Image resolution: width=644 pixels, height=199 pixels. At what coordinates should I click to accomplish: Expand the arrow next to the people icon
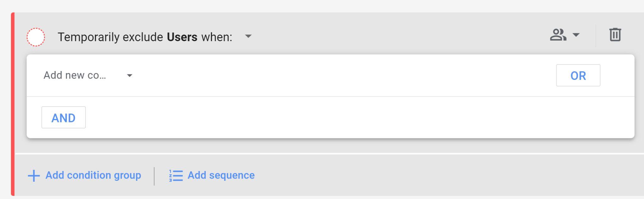[576, 35]
